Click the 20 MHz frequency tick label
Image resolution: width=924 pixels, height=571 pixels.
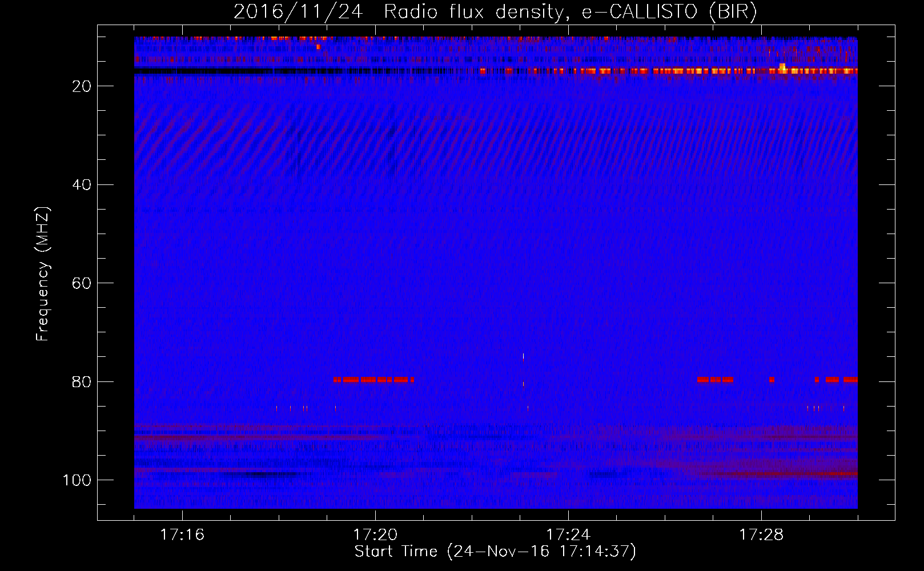click(82, 86)
